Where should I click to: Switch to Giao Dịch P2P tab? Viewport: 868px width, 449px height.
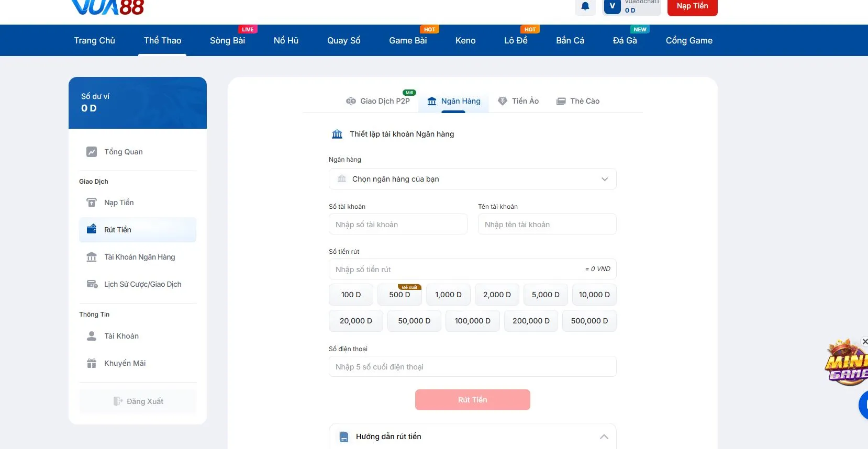[378, 101]
